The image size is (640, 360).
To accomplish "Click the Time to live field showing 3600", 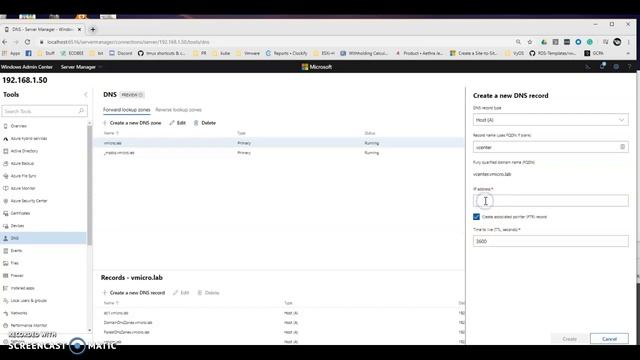I will tap(551, 241).
